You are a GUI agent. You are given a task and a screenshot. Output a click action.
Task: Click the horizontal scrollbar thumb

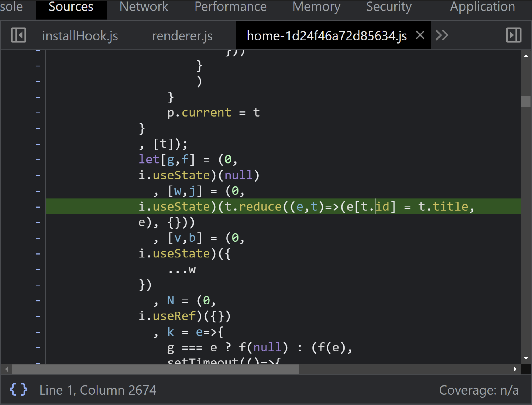tap(155, 369)
